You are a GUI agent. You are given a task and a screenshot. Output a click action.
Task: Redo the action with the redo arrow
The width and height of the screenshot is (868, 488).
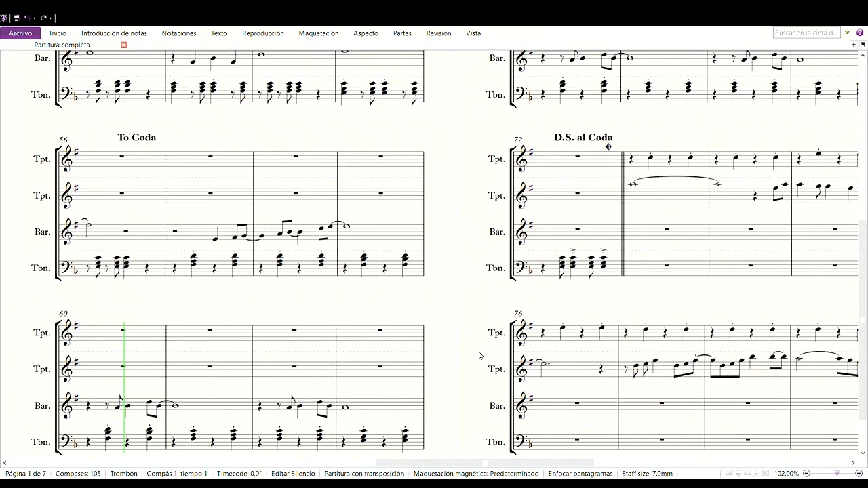pyautogui.click(x=43, y=18)
